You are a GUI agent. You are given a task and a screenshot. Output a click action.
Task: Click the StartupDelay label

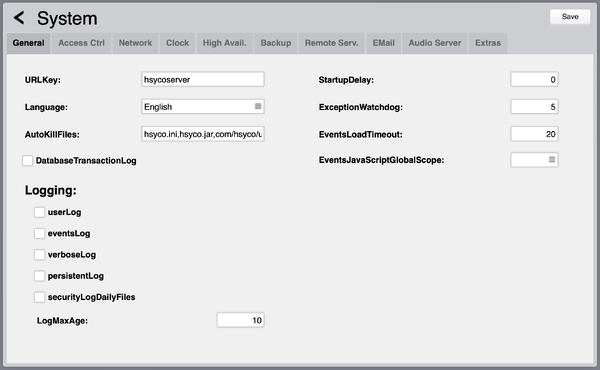pyautogui.click(x=346, y=80)
